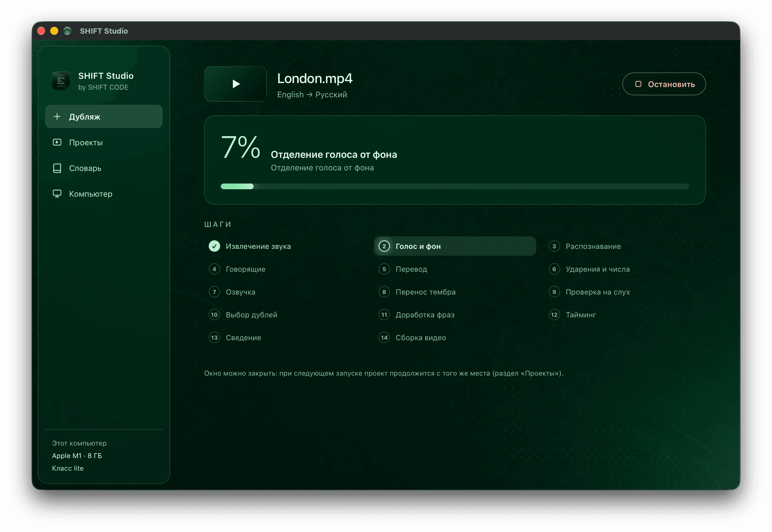Click the step 11 circle of Доработка фраз
Image resolution: width=772 pixels, height=532 pixels.
pos(384,315)
